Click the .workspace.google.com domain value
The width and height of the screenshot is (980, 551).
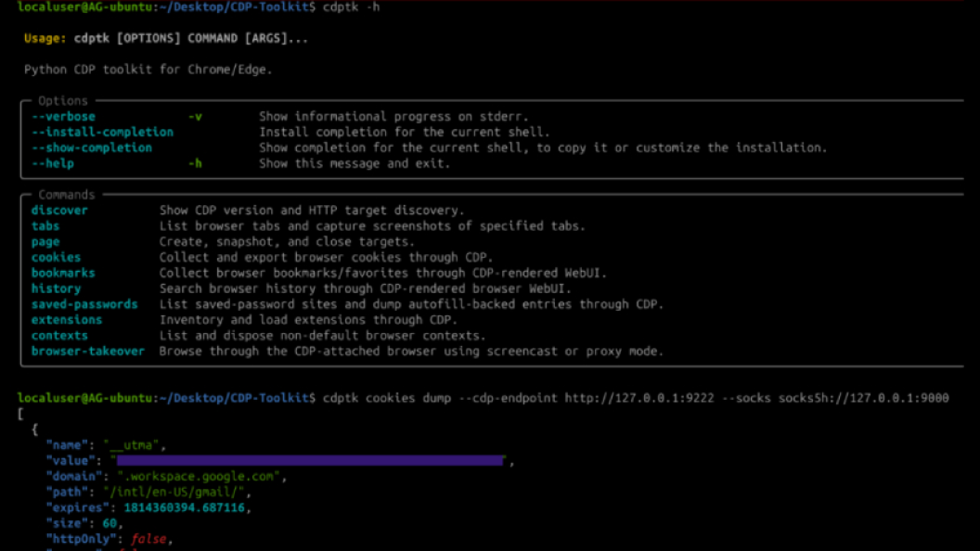[198, 476]
